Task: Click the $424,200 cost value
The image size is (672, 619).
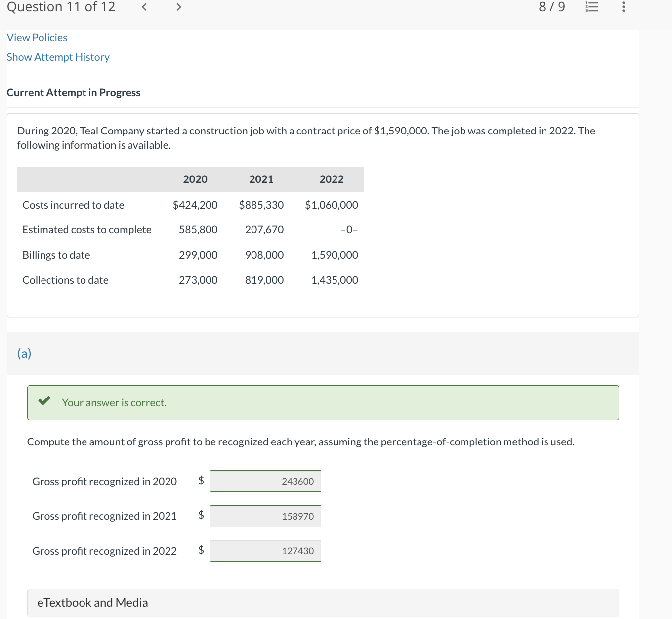Action: coord(195,205)
